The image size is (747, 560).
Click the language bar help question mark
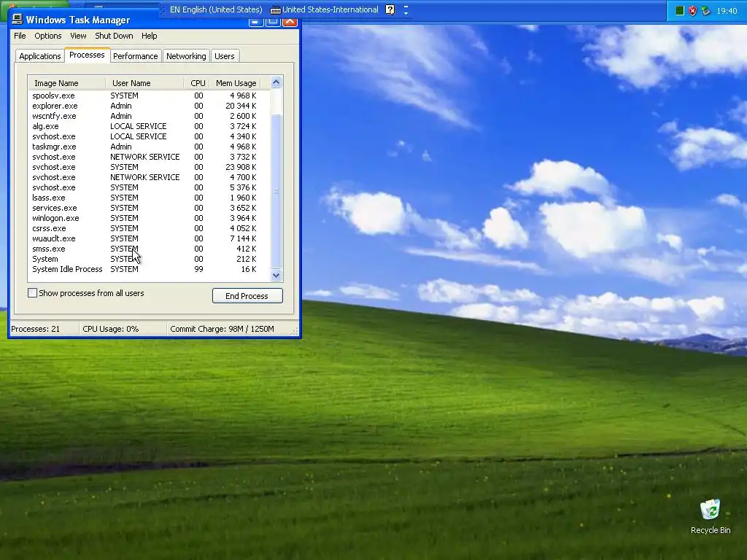(390, 9)
